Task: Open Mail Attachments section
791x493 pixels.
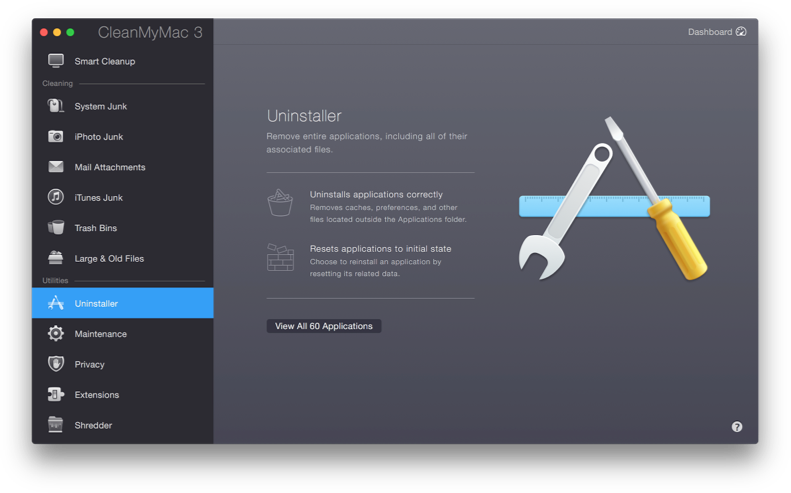Action: [123, 167]
